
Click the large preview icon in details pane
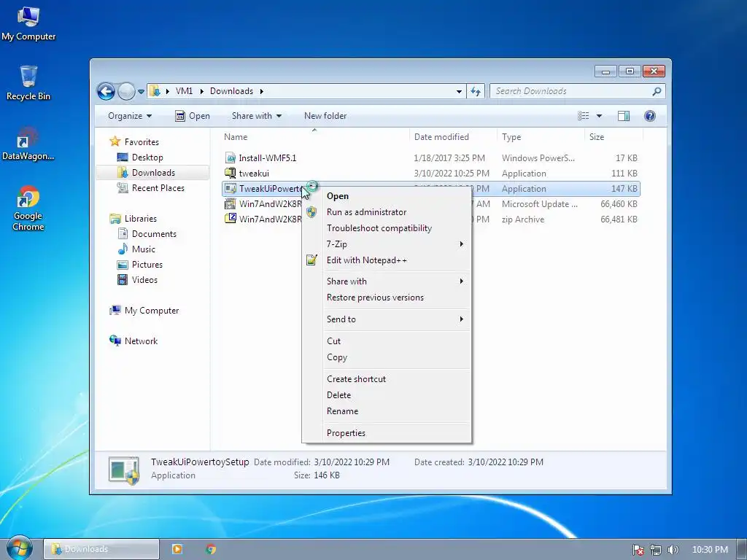(124, 470)
